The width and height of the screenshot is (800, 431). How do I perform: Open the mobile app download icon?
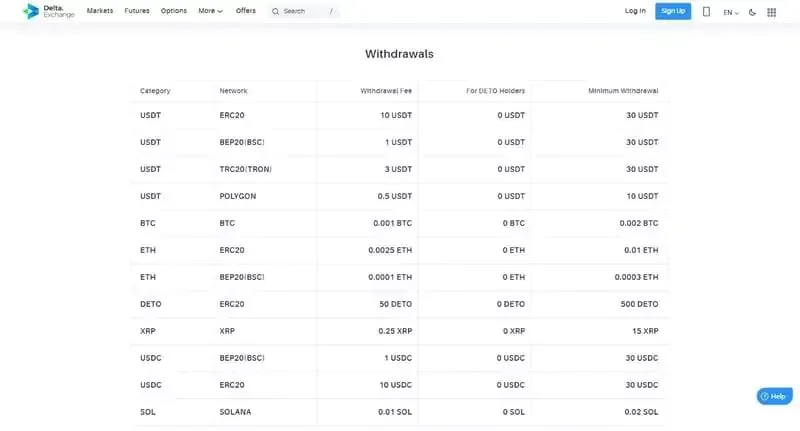click(706, 12)
